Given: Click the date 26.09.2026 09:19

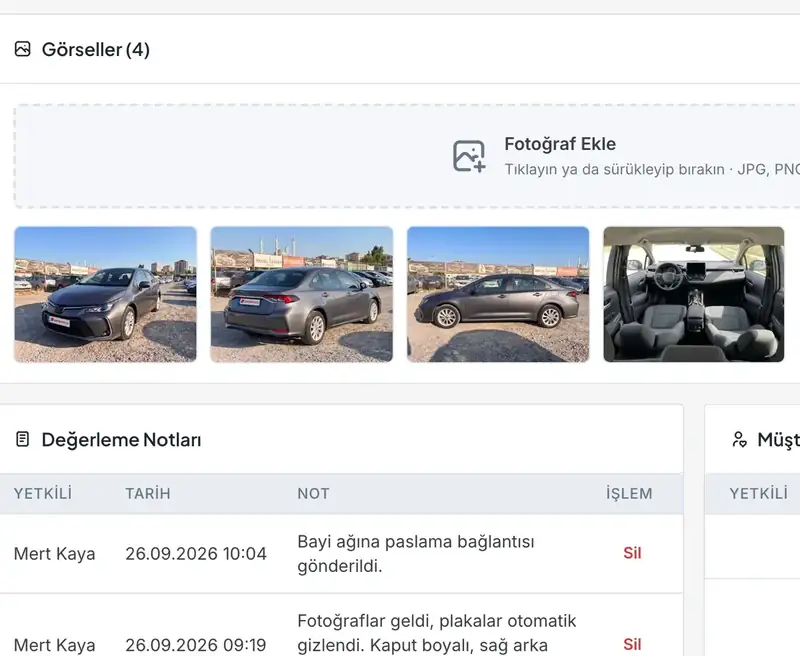Looking at the screenshot, I should click(196, 645).
